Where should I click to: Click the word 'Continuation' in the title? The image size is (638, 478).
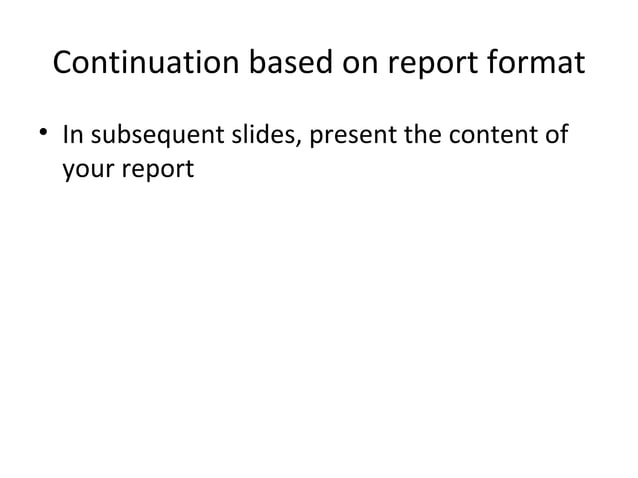pos(146,62)
